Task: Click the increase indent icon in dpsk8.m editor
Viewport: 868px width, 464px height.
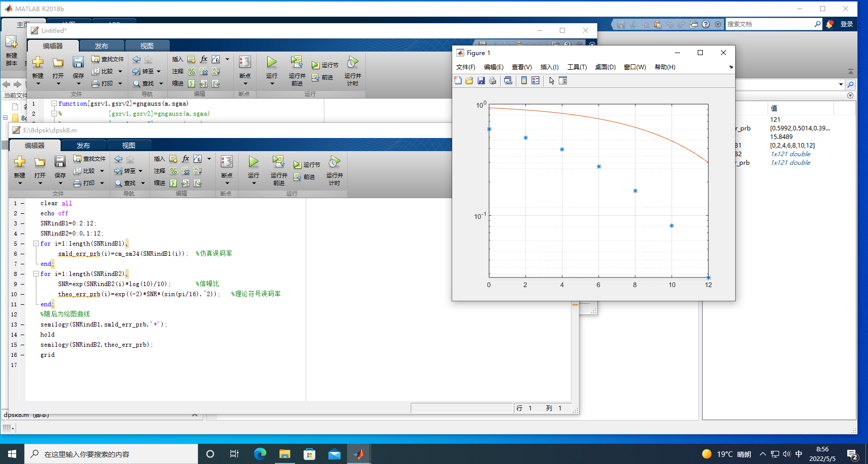Action: point(185,183)
